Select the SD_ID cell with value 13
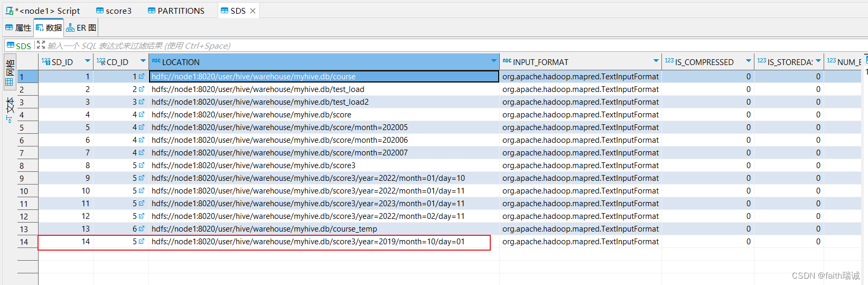 point(66,229)
